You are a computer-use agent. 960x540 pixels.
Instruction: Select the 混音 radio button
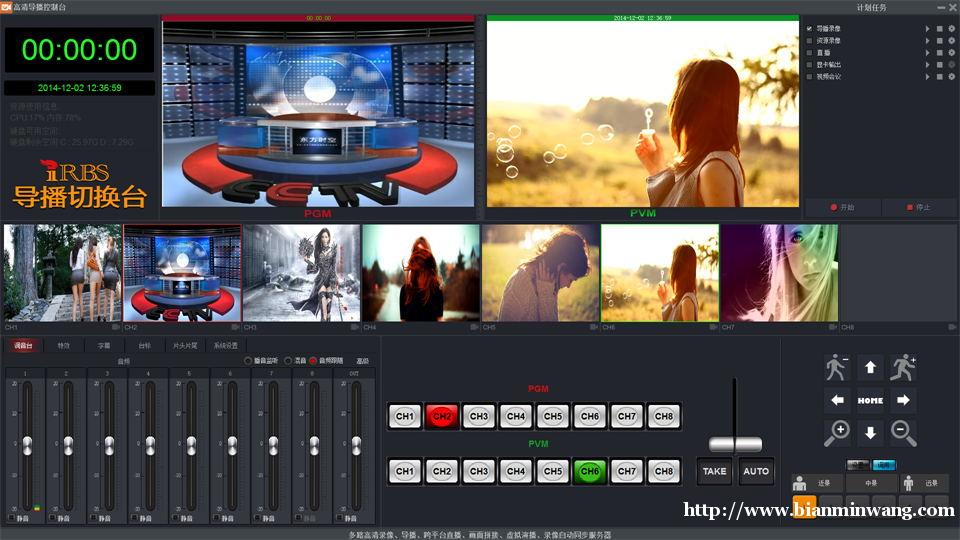tap(288, 361)
